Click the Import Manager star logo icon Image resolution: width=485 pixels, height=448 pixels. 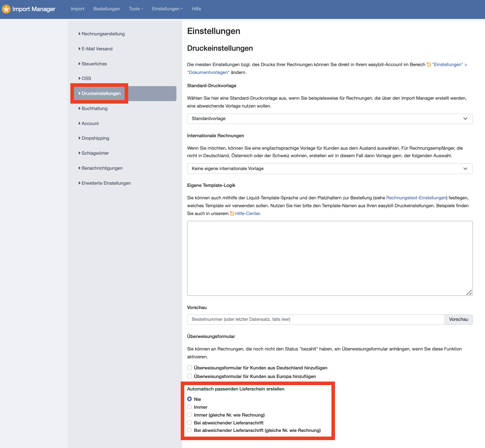[x=6, y=9]
